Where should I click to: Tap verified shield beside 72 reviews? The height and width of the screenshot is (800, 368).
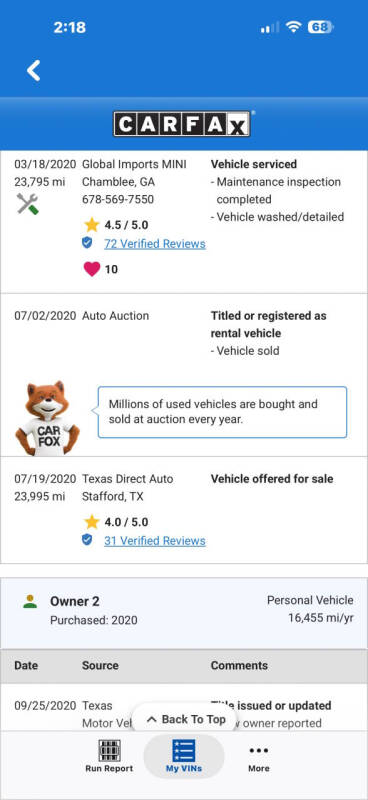(87, 243)
